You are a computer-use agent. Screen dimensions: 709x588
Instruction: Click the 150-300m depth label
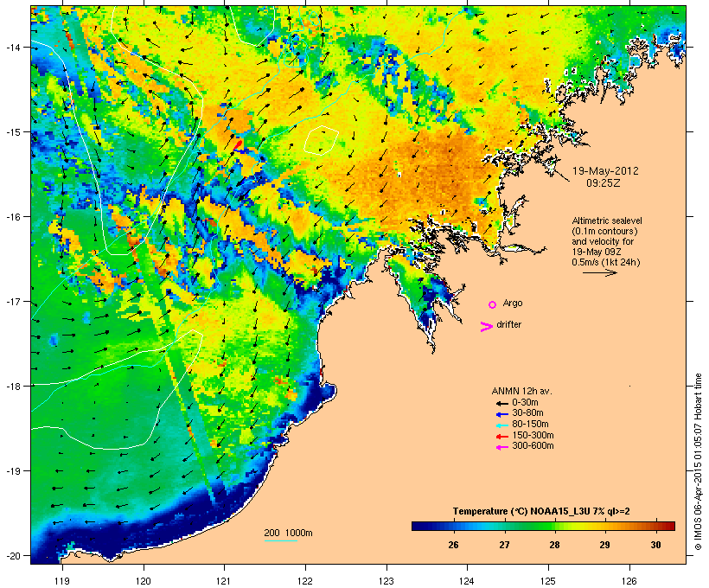[x=533, y=435]
